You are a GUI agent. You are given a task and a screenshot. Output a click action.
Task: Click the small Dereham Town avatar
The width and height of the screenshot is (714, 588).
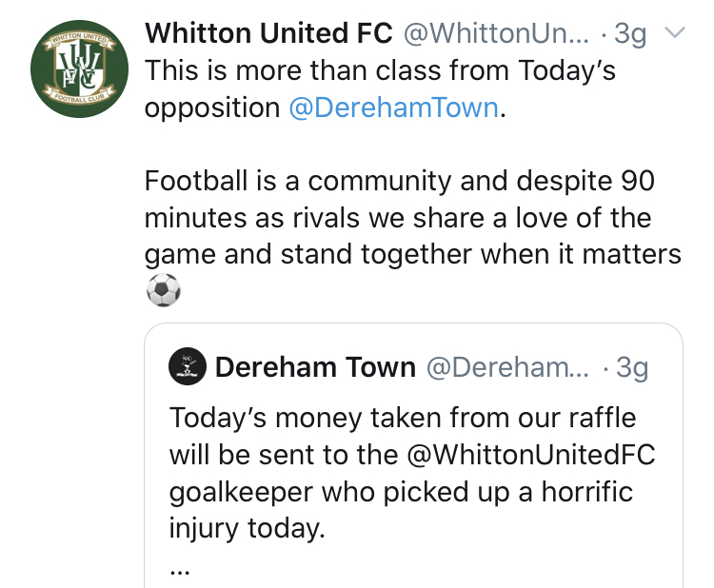point(188,366)
